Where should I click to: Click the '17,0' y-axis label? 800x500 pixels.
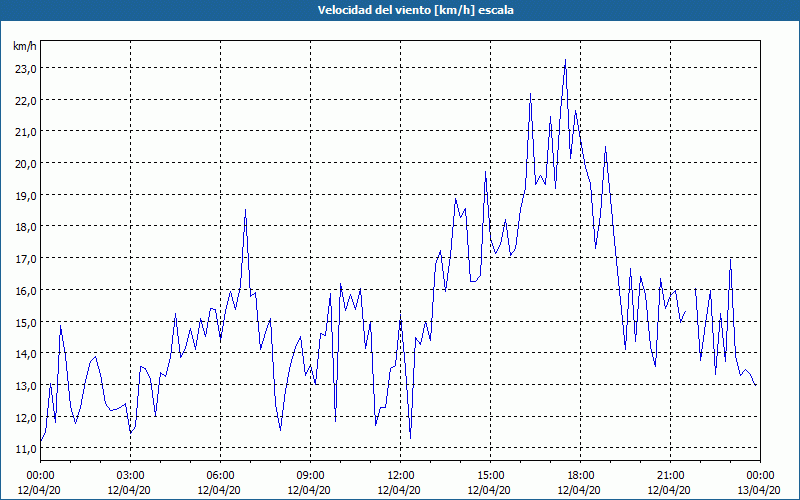click(x=26, y=259)
